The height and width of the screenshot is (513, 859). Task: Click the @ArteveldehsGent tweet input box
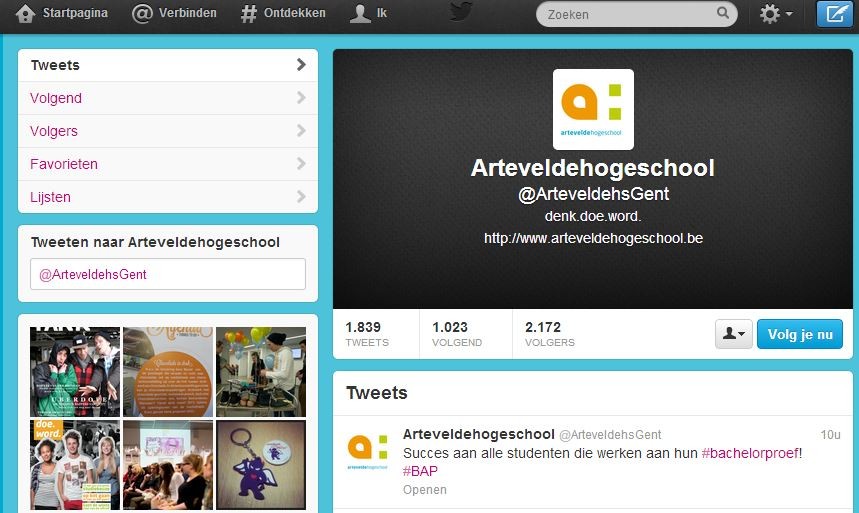point(168,274)
